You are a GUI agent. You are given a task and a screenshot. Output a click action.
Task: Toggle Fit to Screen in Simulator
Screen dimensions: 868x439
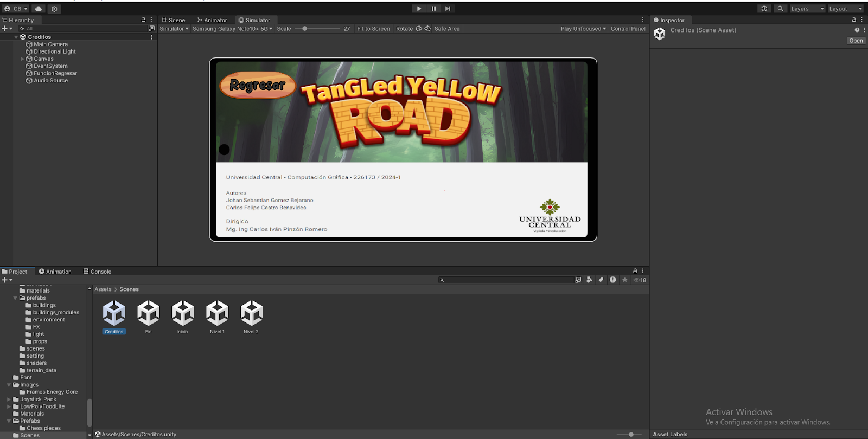[x=373, y=29]
